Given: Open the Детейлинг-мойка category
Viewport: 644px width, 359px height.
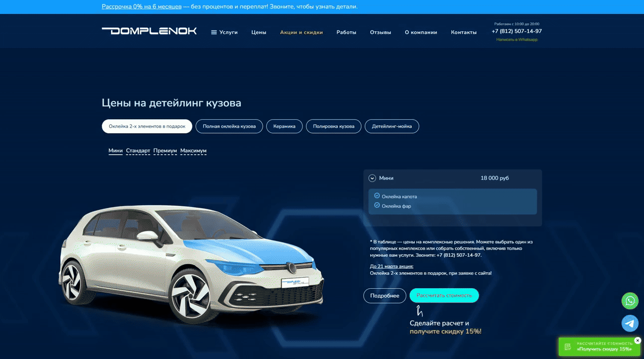Looking at the screenshot, I should click(392, 126).
